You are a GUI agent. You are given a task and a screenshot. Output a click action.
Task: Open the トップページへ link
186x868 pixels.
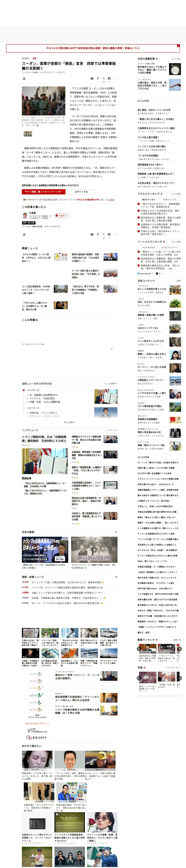coord(111,430)
